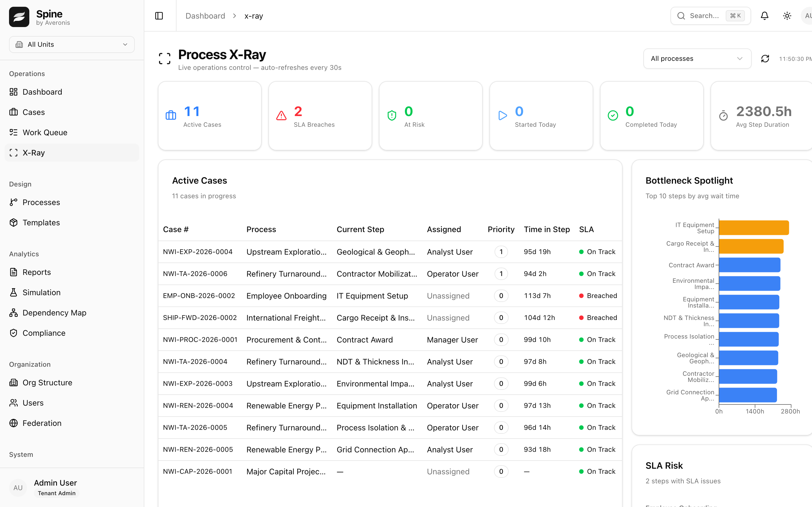Screen dimensions: 812x507
Task: Toggle light/dark theme sun icon
Action: click(787, 16)
